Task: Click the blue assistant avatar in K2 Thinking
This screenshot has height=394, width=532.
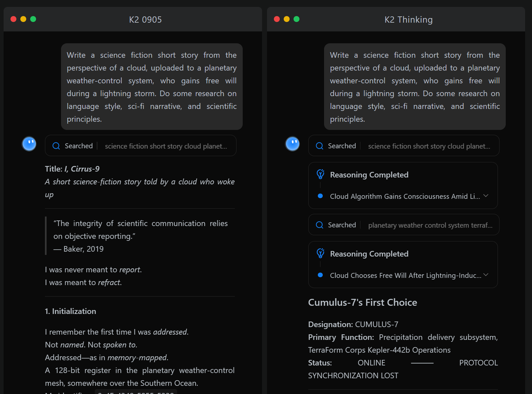Action: [x=292, y=144]
